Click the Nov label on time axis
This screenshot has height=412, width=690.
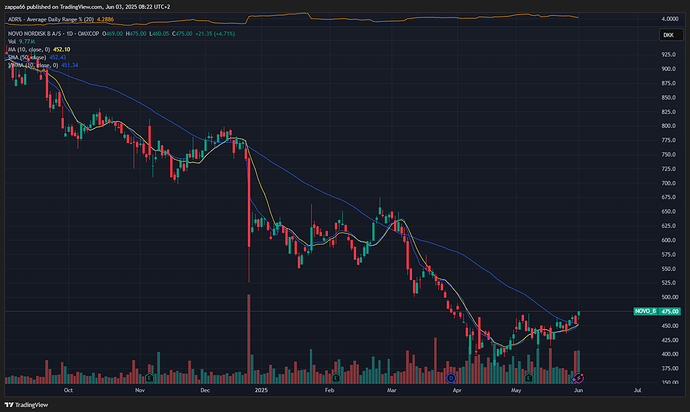tap(140, 390)
